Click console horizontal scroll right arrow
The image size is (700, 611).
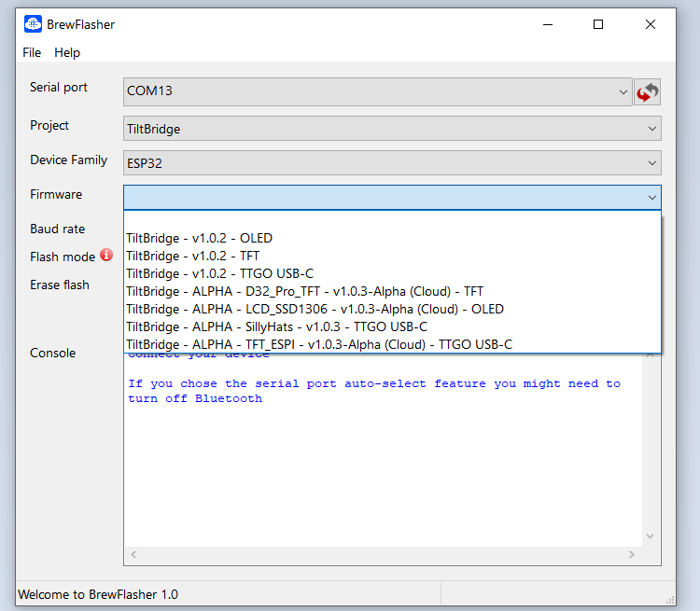[631, 554]
